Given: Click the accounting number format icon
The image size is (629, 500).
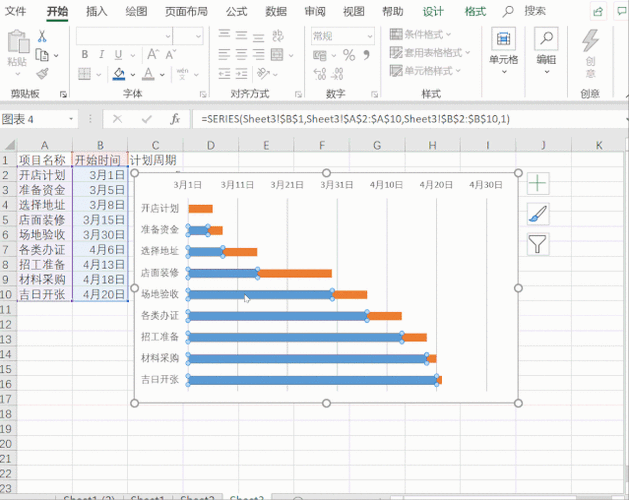Looking at the screenshot, I should pos(320,55).
